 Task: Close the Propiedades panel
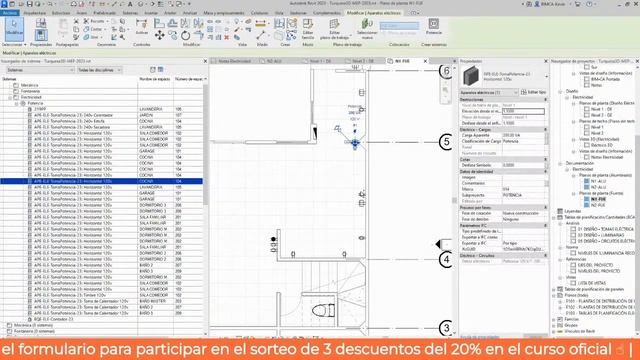pyautogui.click(x=546, y=61)
